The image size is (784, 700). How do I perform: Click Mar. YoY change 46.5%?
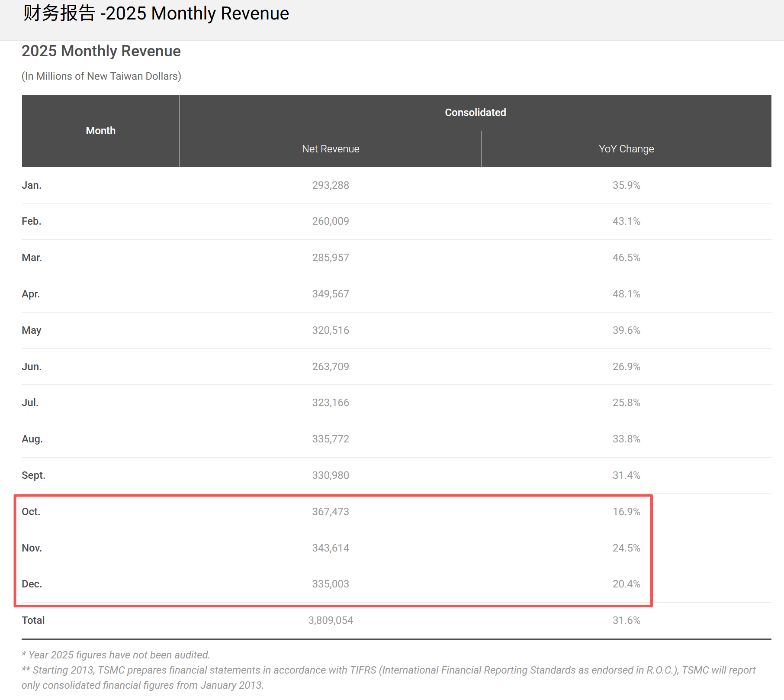pos(626,258)
